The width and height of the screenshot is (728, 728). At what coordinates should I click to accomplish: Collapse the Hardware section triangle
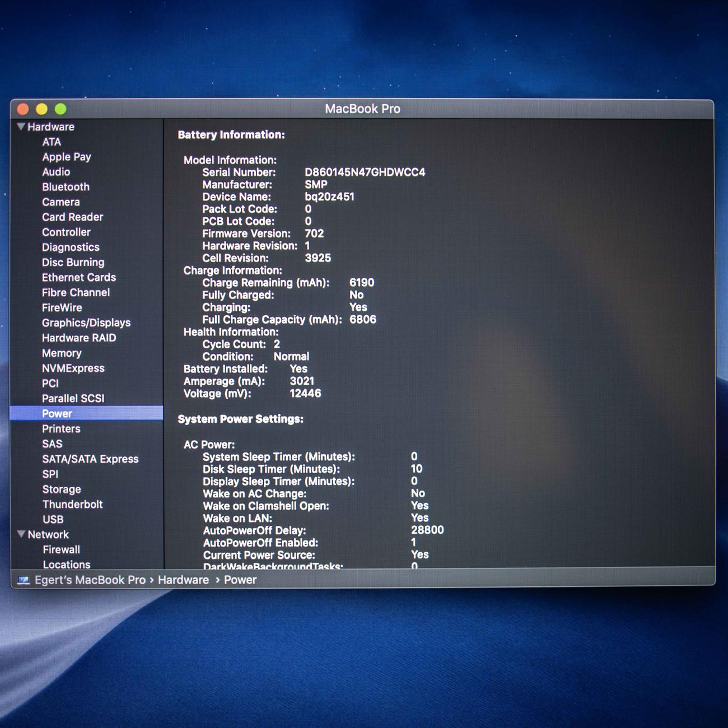pyautogui.click(x=21, y=127)
